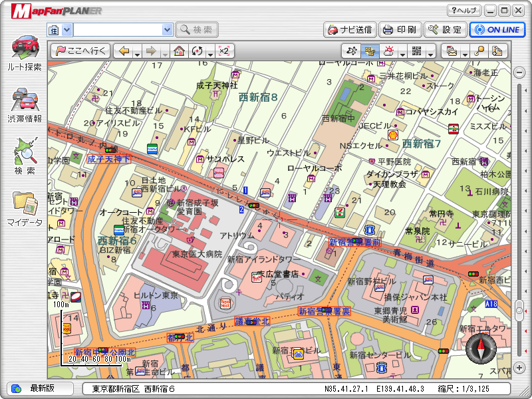Open the 設定 settings button
532x399 pixels.
point(445,30)
